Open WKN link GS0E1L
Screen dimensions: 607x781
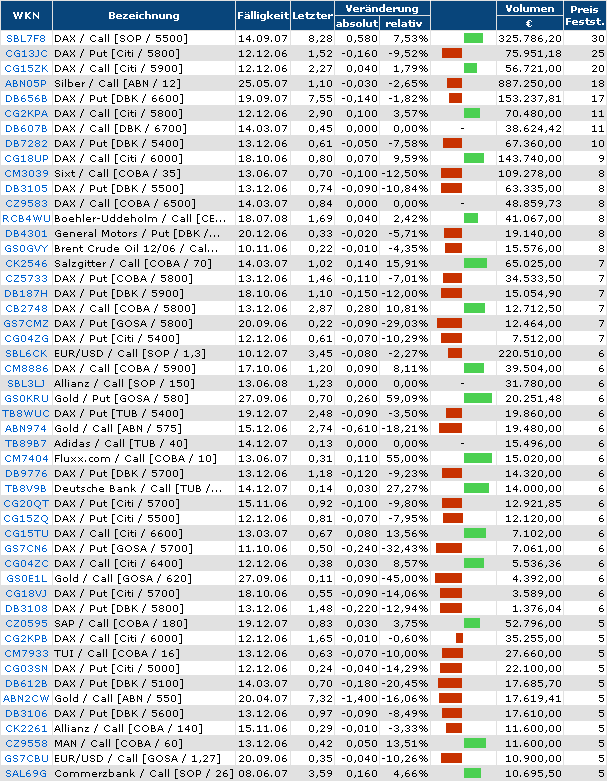point(26,578)
